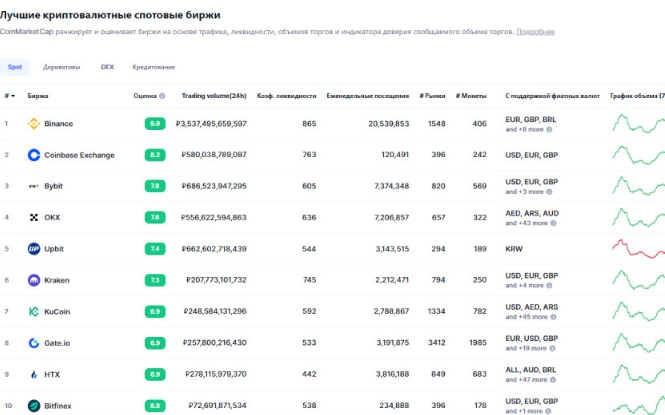665x415 pixels.
Task: Click Kraken liquidity score 745
Action: tap(309, 280)
